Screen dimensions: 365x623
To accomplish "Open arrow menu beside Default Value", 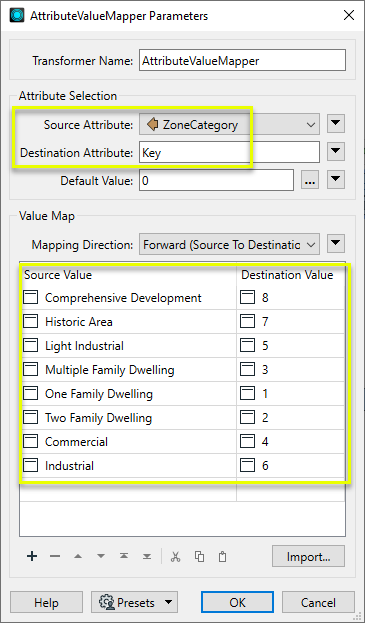I will click(x=336, y=181).
